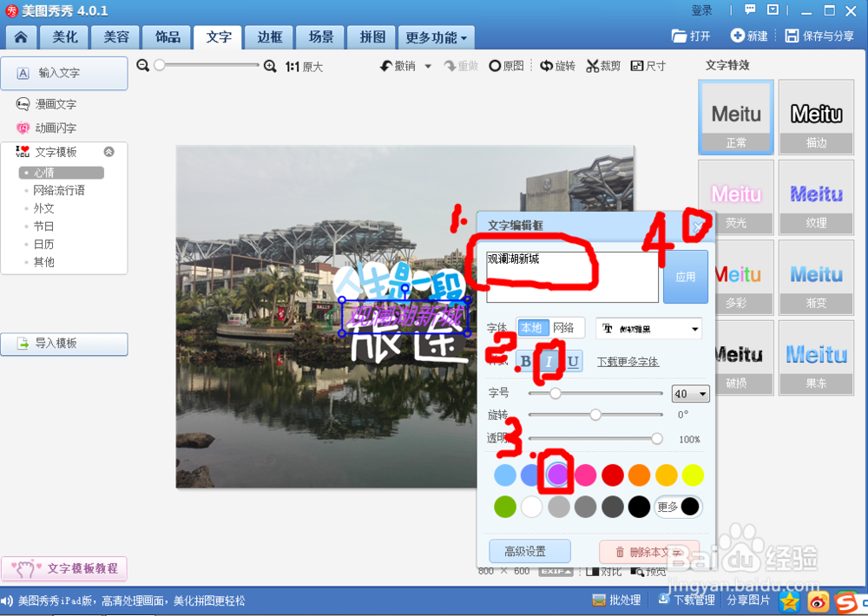Open the 尺寸 (resize) tool
The image size is (868, 616).
648,65
